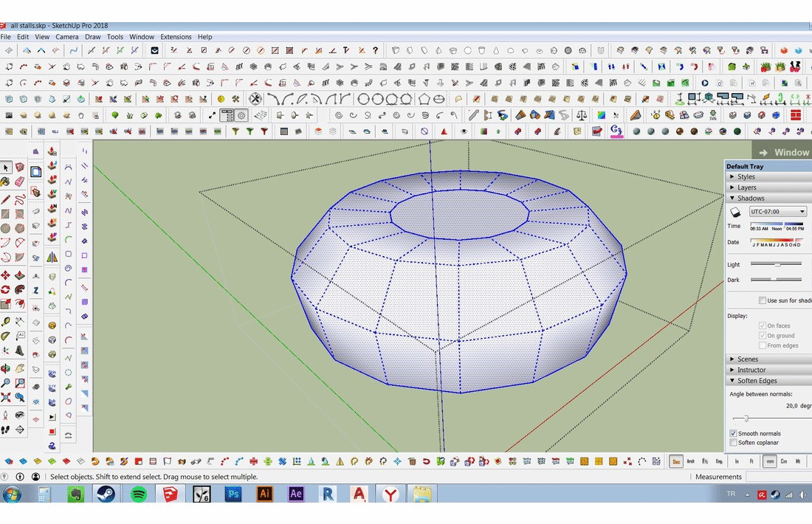
Task: Click the wrench-and-screwdriver tools icon
Action: [255, 99]
